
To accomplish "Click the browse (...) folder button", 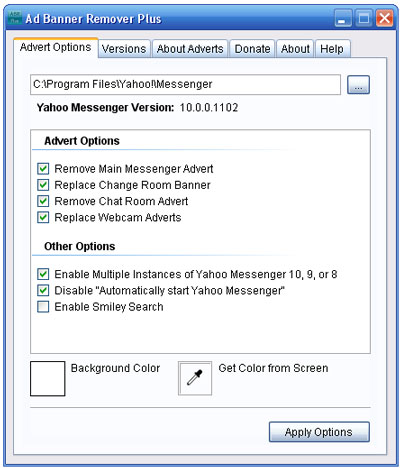I will (358, 85).
